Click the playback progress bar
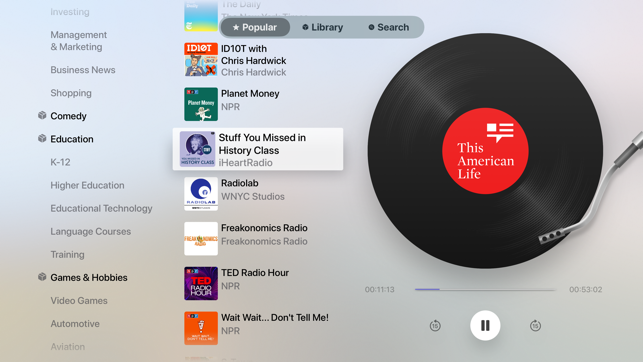This screenshot has width=643, height=362. click(485, 289)
